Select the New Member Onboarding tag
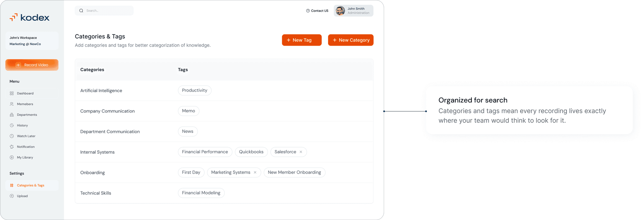This screenshot has width=644, height=220. tap(295, 172)
